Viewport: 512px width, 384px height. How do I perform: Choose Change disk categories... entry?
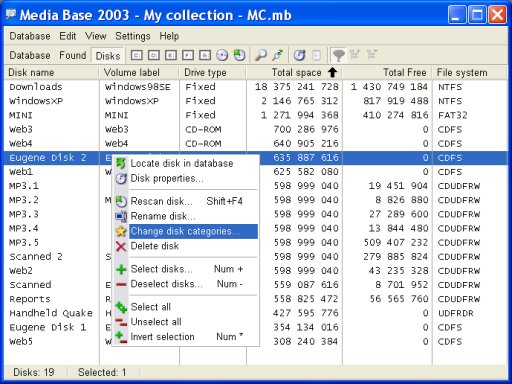pyautogui.click(x=185, y=231)
